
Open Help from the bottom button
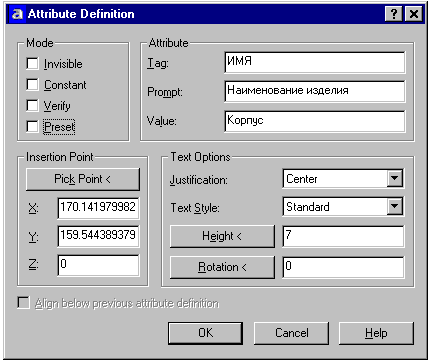click(x=376, y=333)
